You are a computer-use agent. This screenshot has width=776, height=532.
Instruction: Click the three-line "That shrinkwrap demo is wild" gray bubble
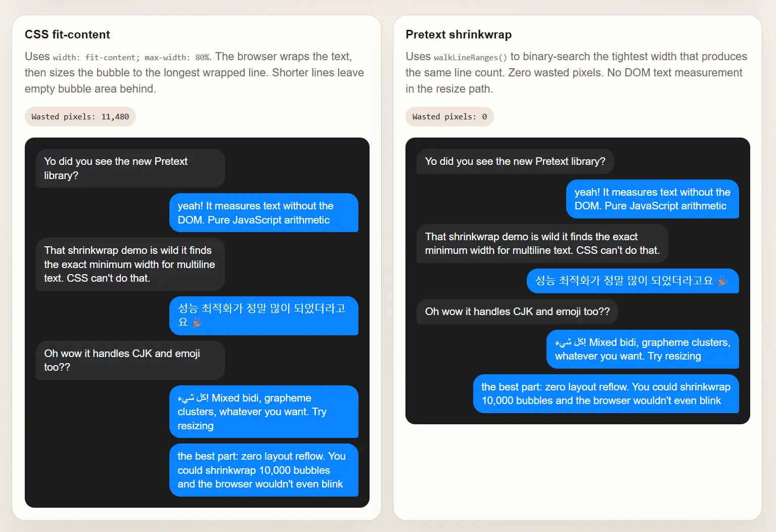[x=130, y=264]
